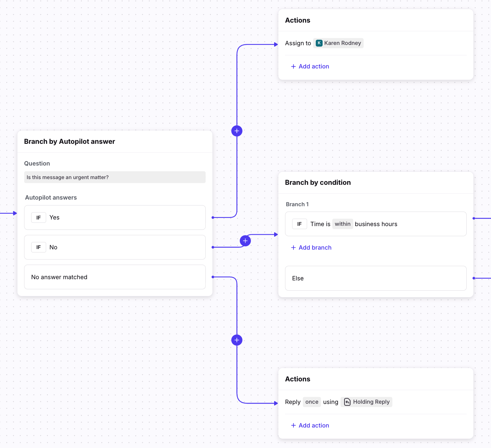Open the Karen Rodney assignee dropdown

[x=339, y=43]
